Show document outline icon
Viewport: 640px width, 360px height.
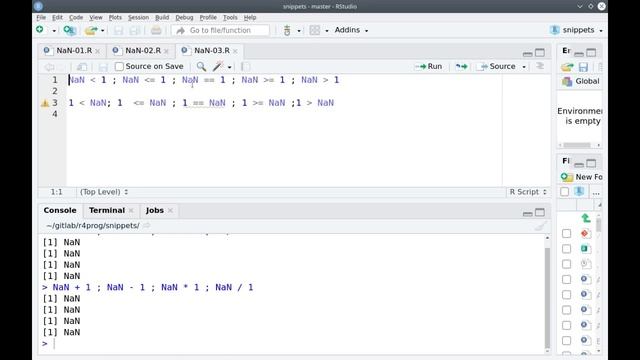point(540,66)
